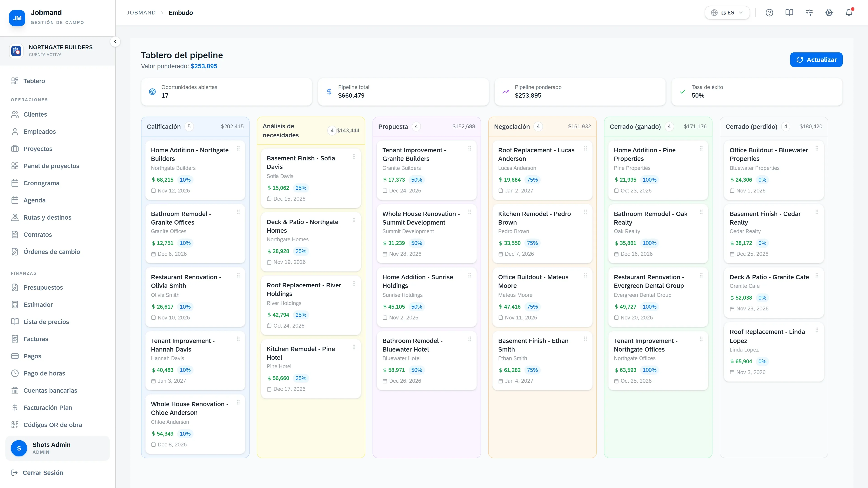Open the help question mark icon

769,13
